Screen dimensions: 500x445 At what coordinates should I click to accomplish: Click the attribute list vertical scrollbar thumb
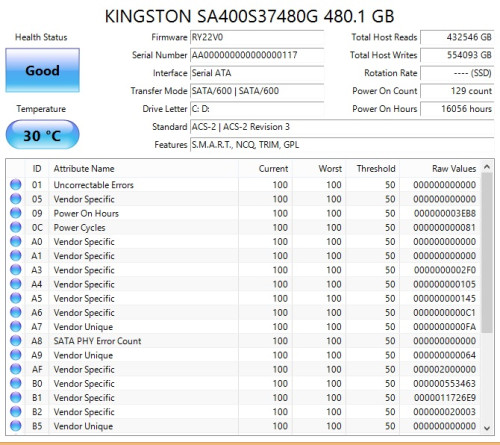(x=487, y=253)
